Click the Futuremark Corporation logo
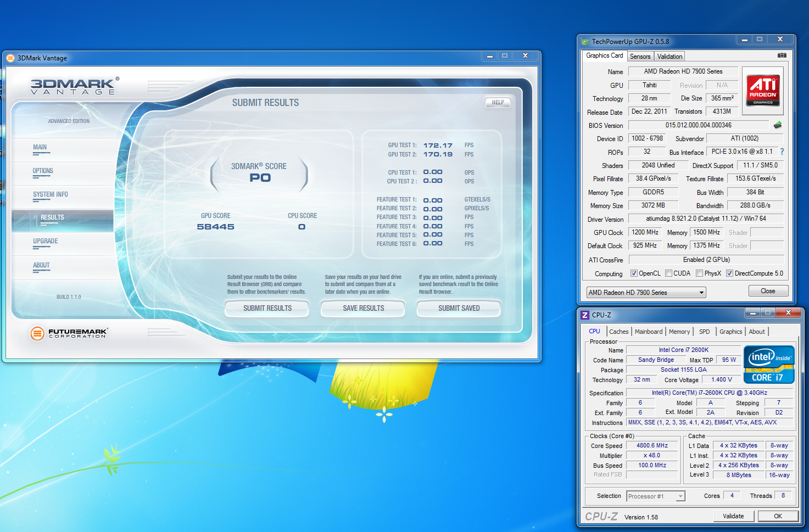 tap(69, 333)
